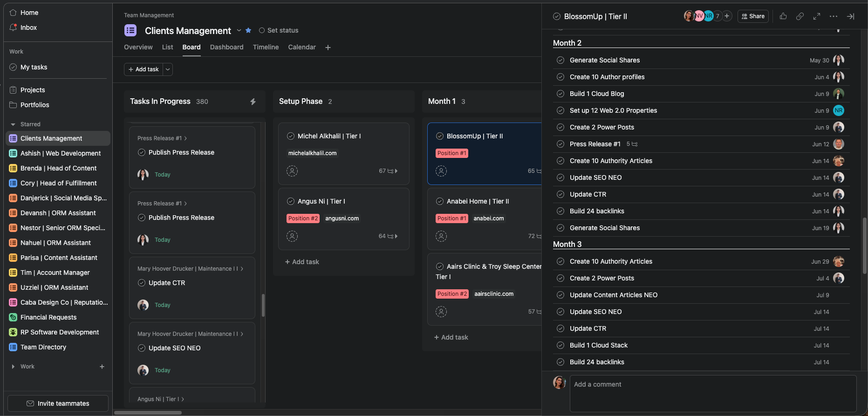
Task: Click the Clients Management project list icon
Action: pos(130,30)
